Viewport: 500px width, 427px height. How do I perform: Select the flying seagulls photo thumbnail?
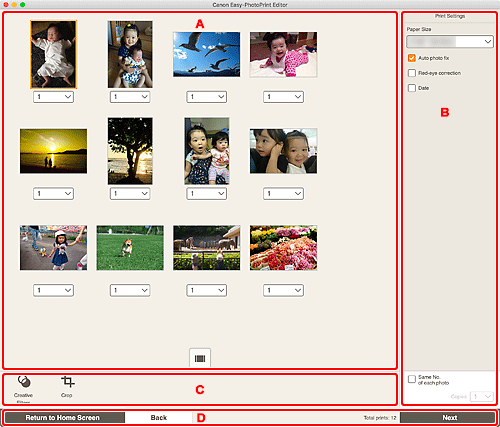point(206,54)
